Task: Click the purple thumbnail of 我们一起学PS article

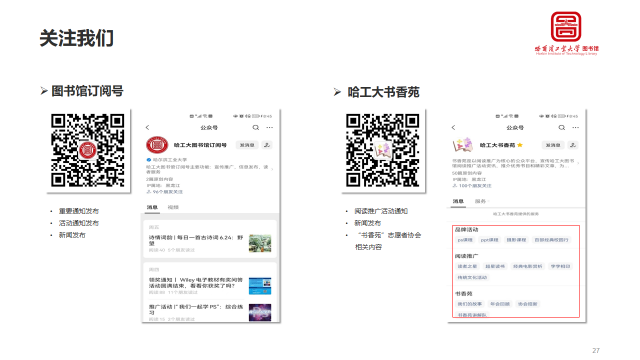Action: [x=260, y=312]
